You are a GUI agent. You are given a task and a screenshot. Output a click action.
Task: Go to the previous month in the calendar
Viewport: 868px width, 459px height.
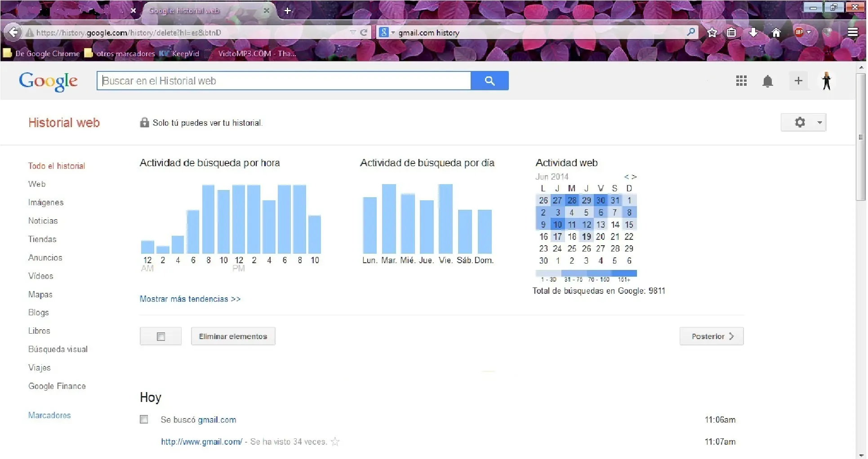626,177
